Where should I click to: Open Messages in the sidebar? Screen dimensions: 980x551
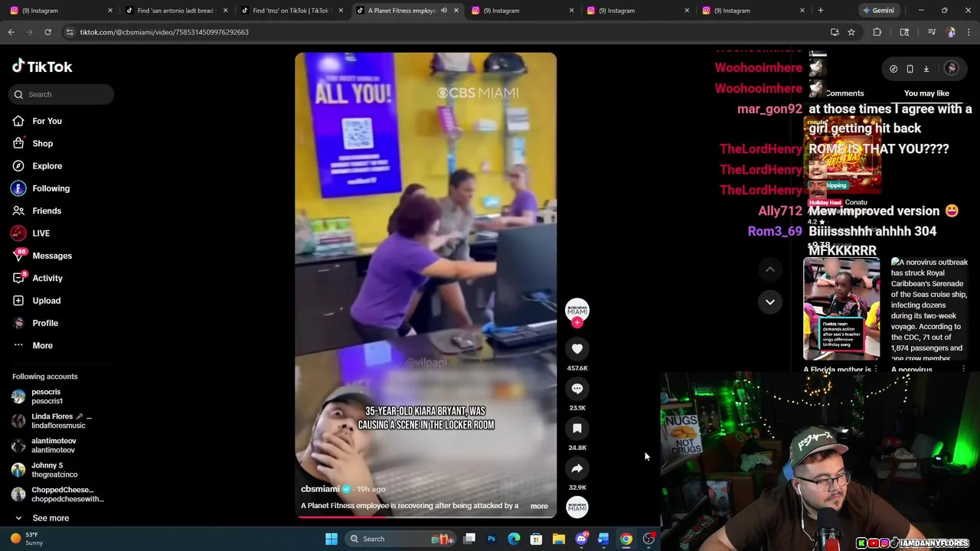[x=51, y=256]
